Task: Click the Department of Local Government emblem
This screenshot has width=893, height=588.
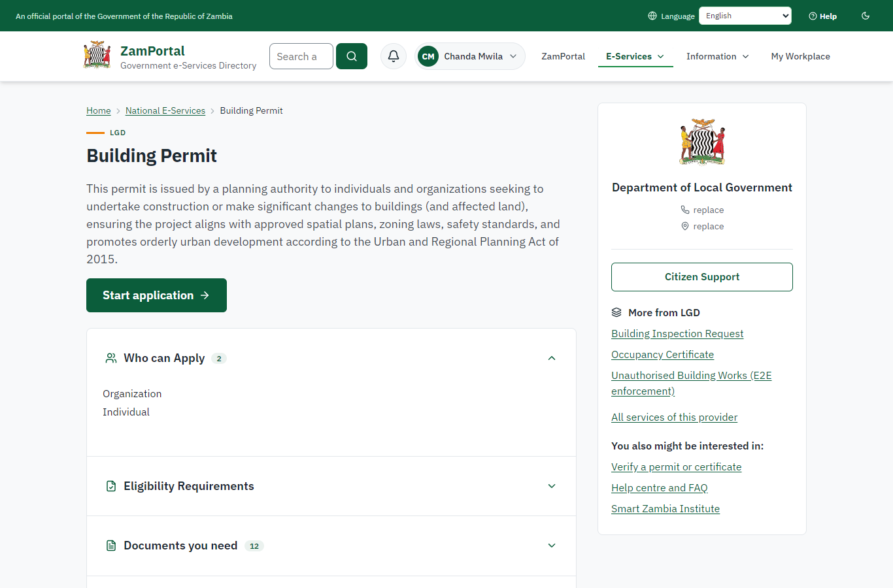Action: click(702, 141)
